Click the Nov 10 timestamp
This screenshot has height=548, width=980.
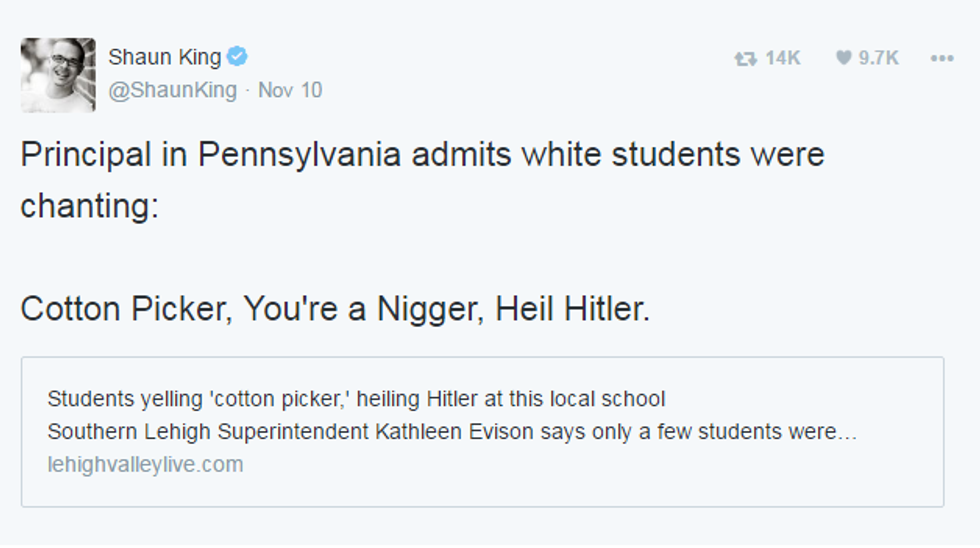point(290,90)
